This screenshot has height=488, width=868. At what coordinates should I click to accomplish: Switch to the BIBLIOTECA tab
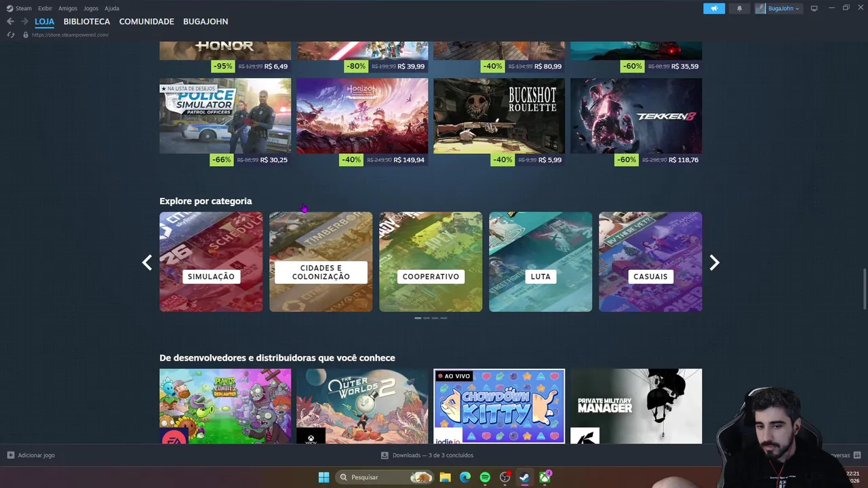pyautogui.click(x=87, y=22)
